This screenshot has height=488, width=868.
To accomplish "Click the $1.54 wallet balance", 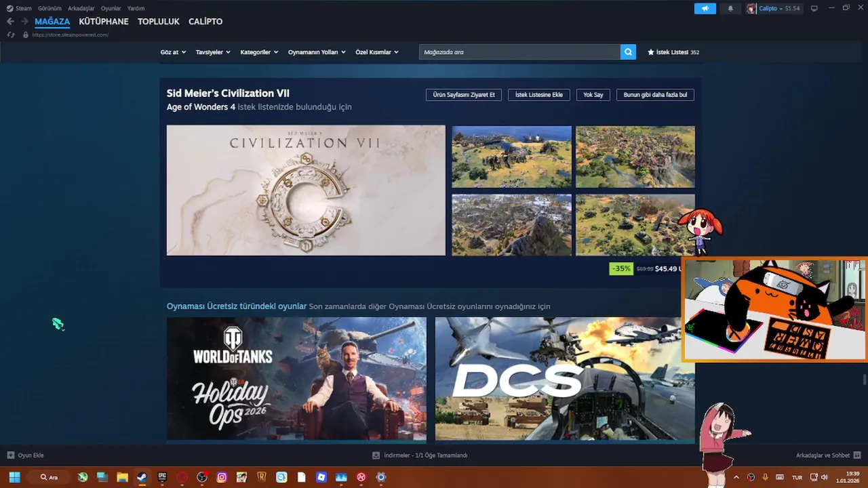I will pyautogui.click(x=792, y=8).
